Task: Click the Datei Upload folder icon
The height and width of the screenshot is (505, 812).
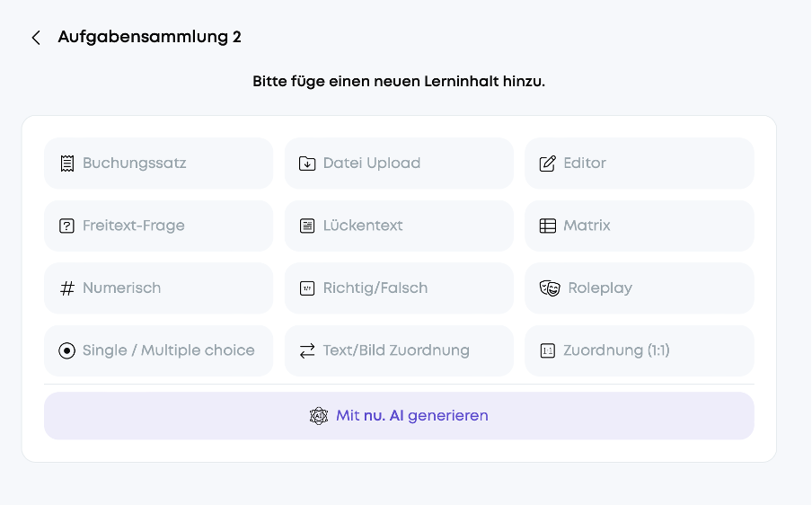Action: click(x=307, y=164)
